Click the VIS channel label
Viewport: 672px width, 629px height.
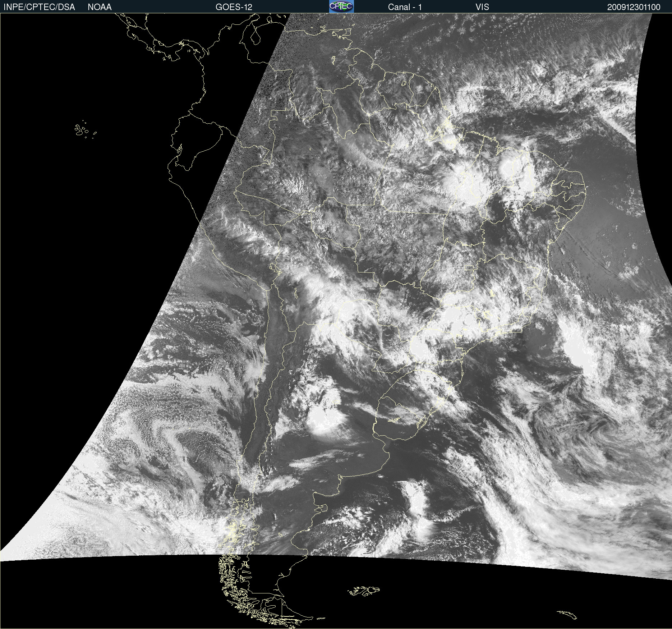point(482,7)
